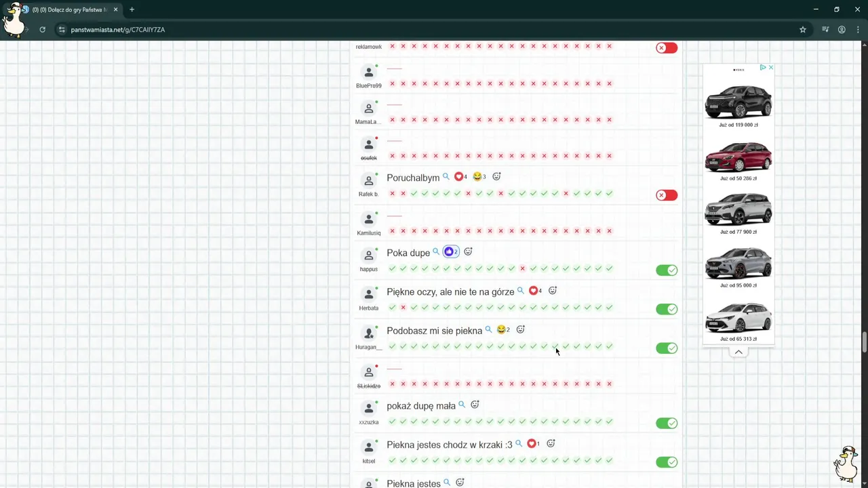Screen dimensions: 868x488
Task: Toggle green accept switch for Herbata answer
Action: pyautogui.click(x=667, y=309)
